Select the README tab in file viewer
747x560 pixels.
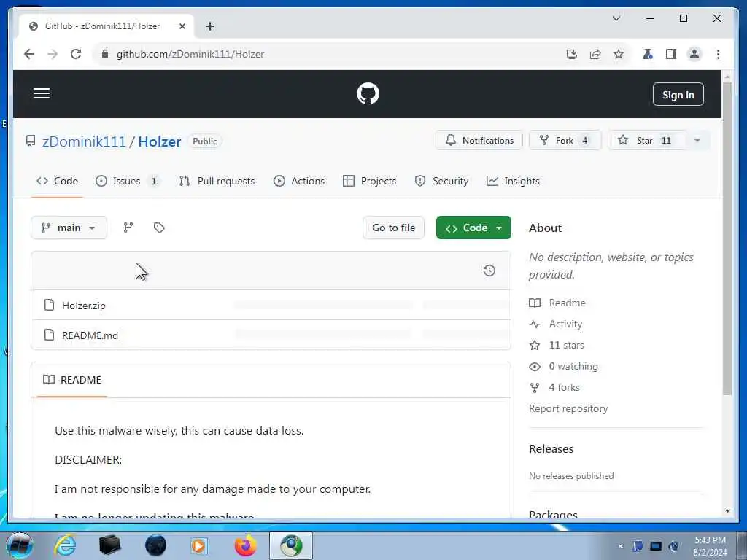[x=72, y=380]
